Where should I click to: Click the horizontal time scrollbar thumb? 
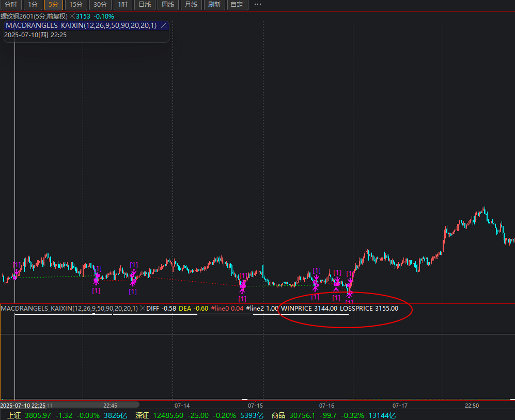click(70, 405)
